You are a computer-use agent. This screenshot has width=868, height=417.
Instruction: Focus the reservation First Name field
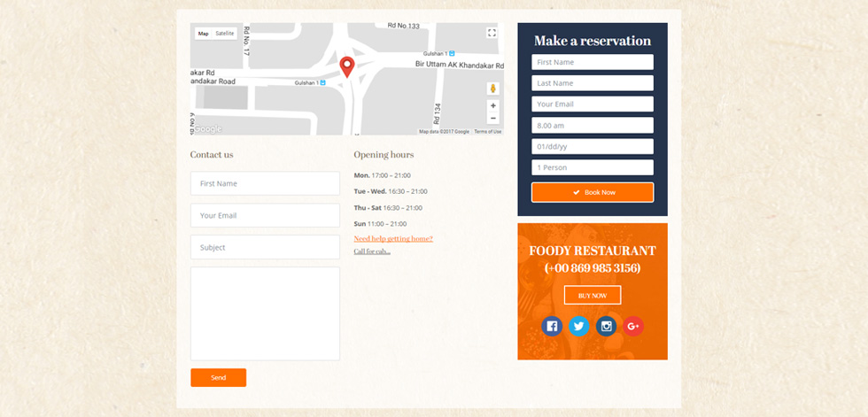click(593, 62)
